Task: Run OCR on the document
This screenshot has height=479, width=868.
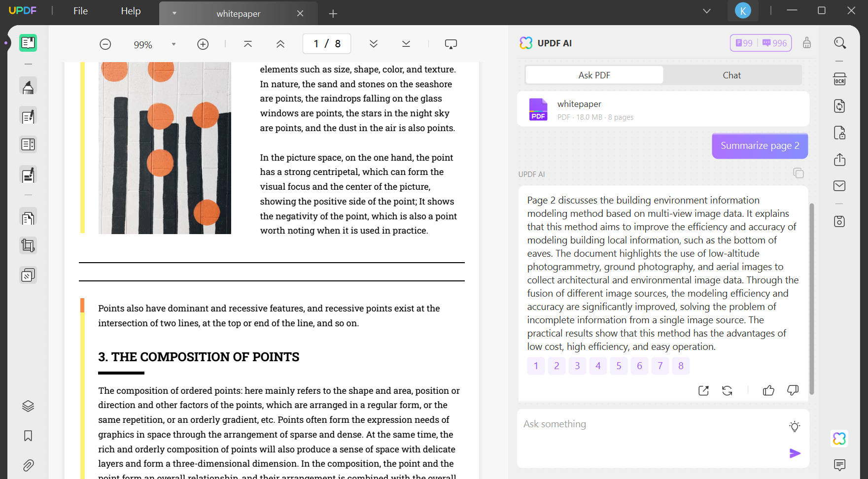Action: pyautogui.click(x=840, y=79)
